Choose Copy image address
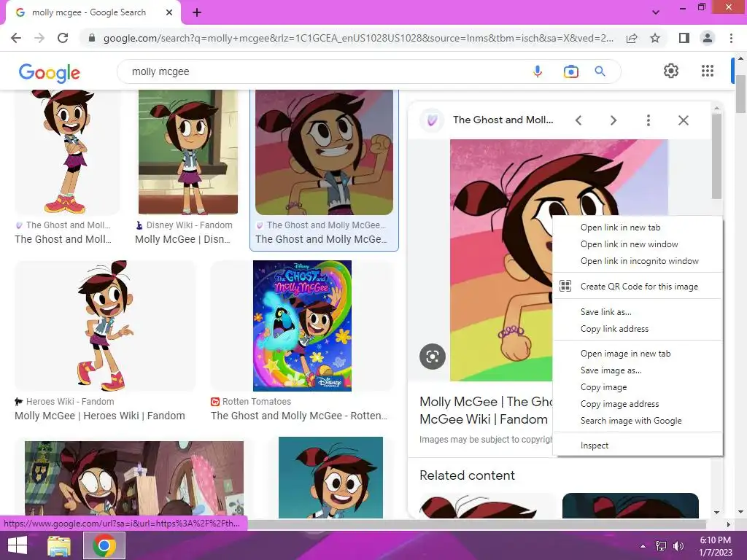747x560 pixels. [638, 404]
